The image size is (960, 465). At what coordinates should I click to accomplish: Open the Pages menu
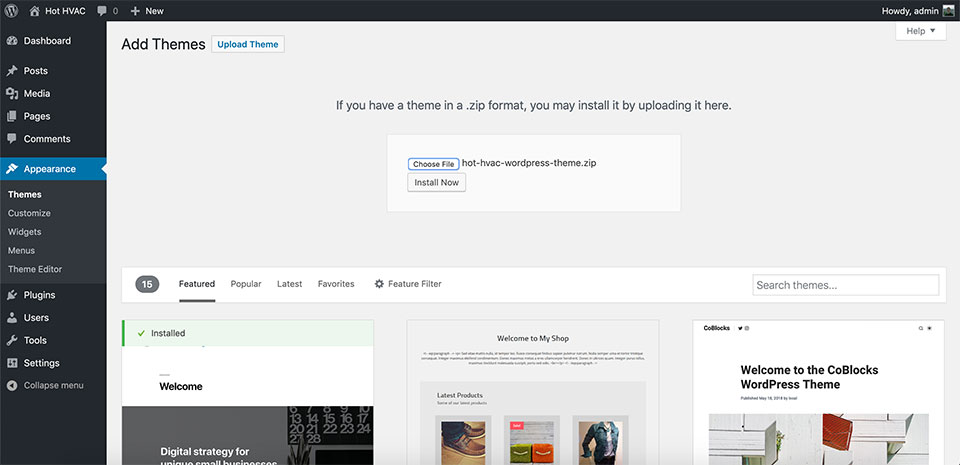point(53,116)
